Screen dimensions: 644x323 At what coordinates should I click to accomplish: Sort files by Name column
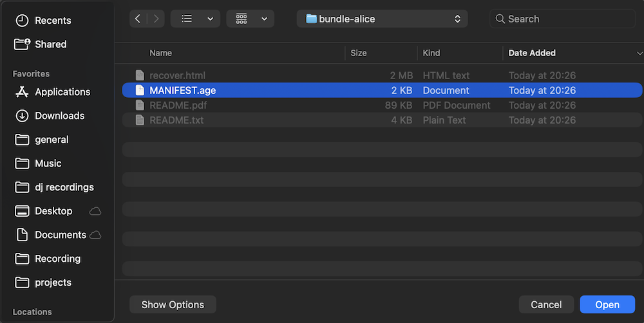coord(160,53)
